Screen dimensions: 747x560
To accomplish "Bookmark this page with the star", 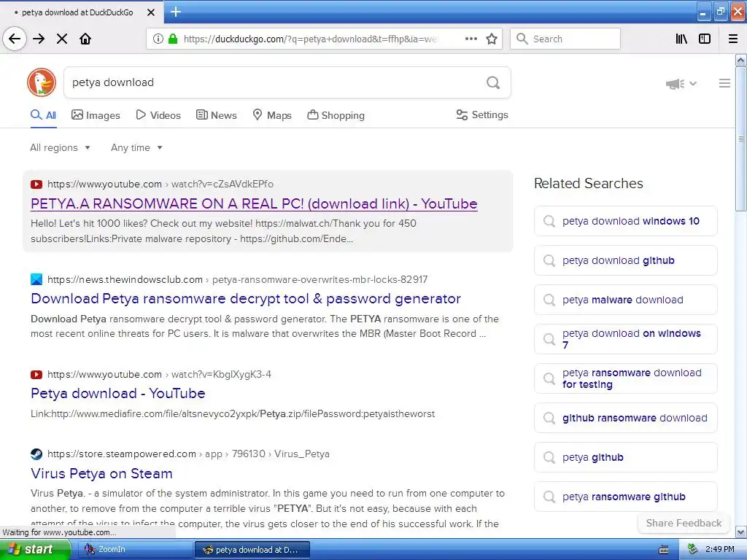I will 492,39.
